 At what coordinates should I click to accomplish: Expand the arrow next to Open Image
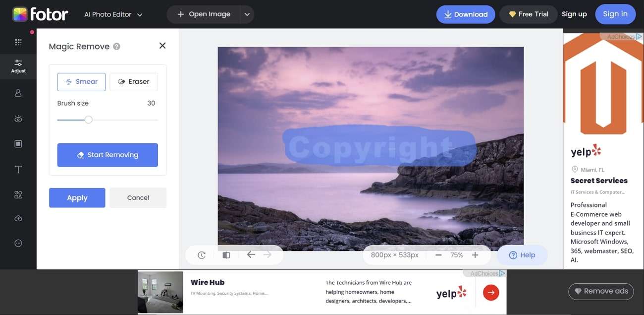click(x=247, y=14)
